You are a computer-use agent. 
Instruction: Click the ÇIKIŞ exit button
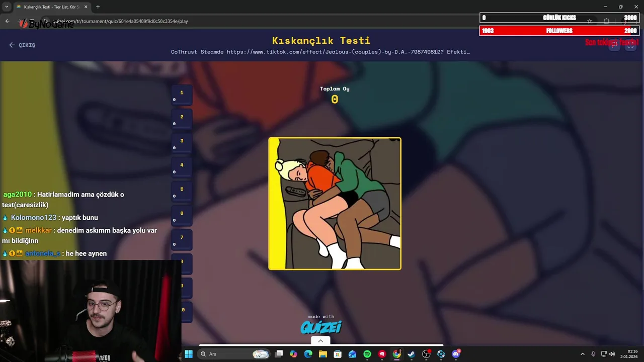(x=22, y=45)
